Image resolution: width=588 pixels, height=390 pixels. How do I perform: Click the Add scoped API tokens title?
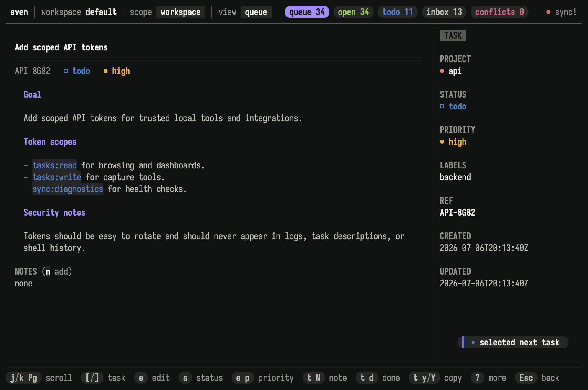click(61, 47)
